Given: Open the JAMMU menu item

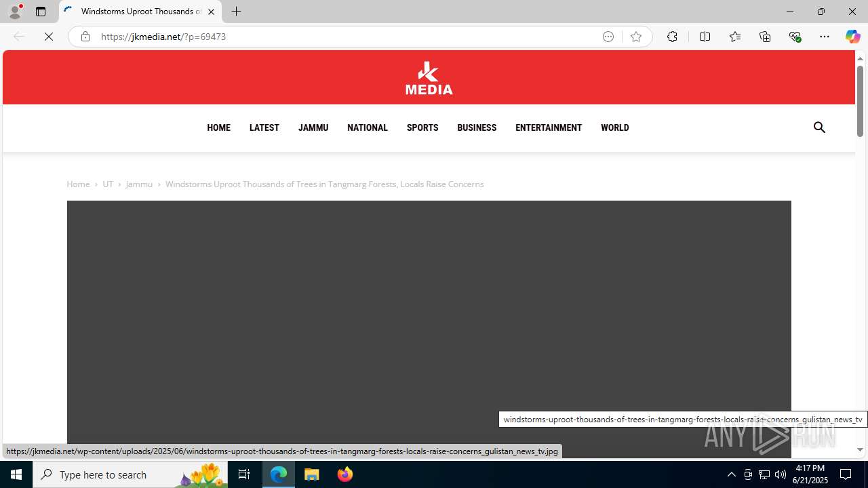Looking at the screenshot, I should pyautogui.click(x=313, y=127).
